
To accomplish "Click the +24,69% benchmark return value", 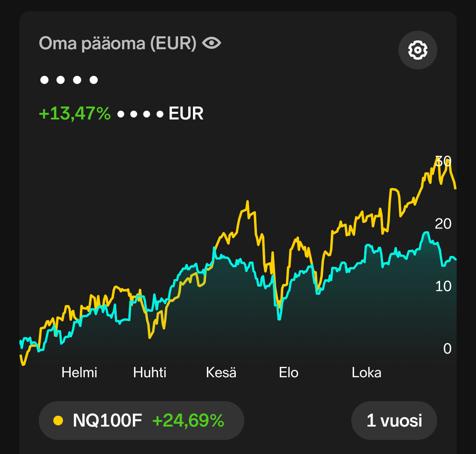I will (x=188, y=421).
